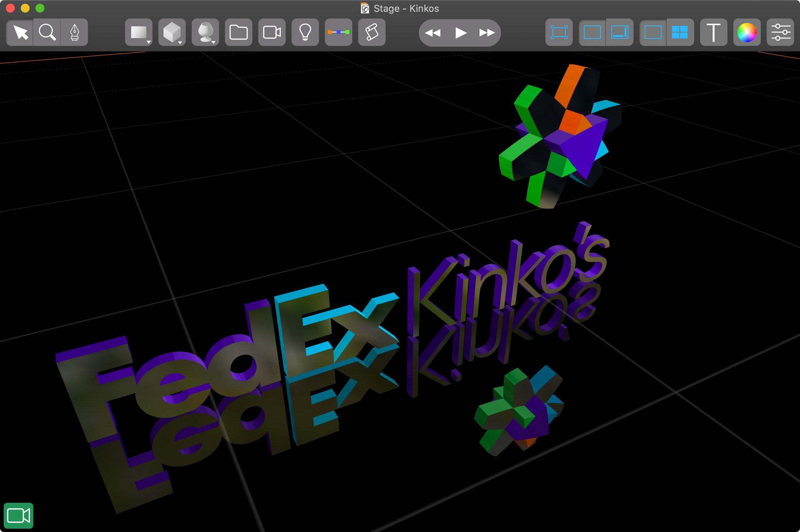Open the script scroll tool
Viewport: 800px width, 532px height.
click(372, 33)
